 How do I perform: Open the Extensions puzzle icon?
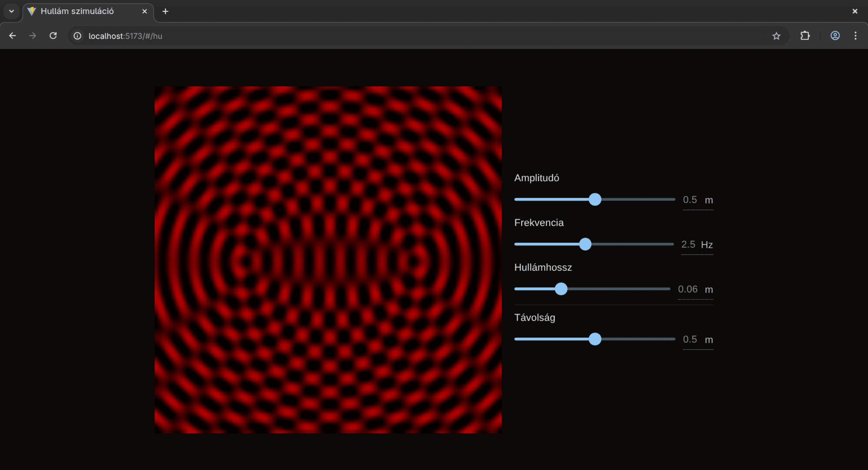[805, 36]
